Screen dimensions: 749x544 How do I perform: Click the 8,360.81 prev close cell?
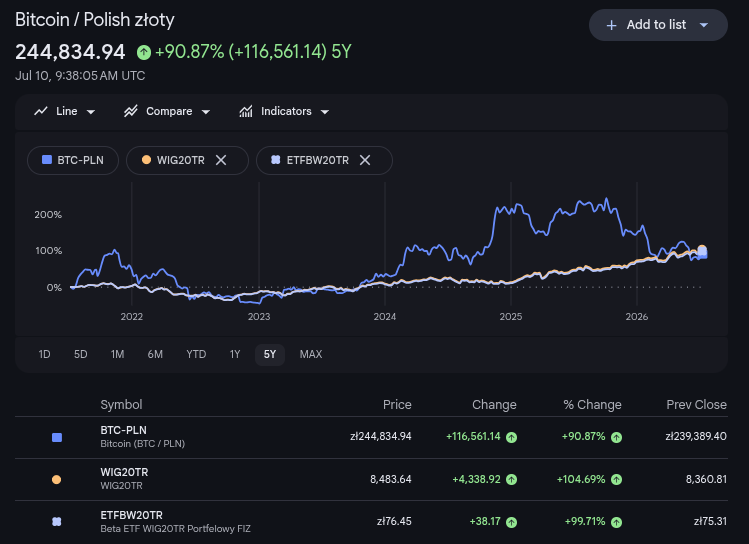coord(706,479)
